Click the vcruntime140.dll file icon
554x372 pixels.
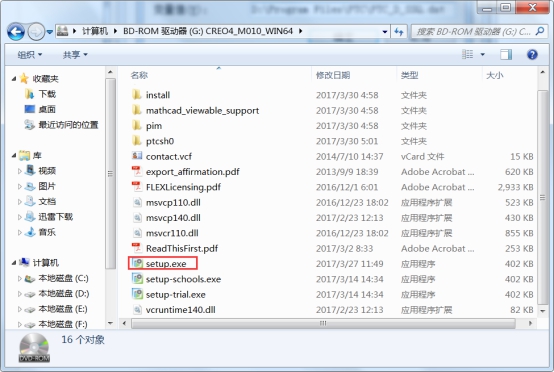137,309
